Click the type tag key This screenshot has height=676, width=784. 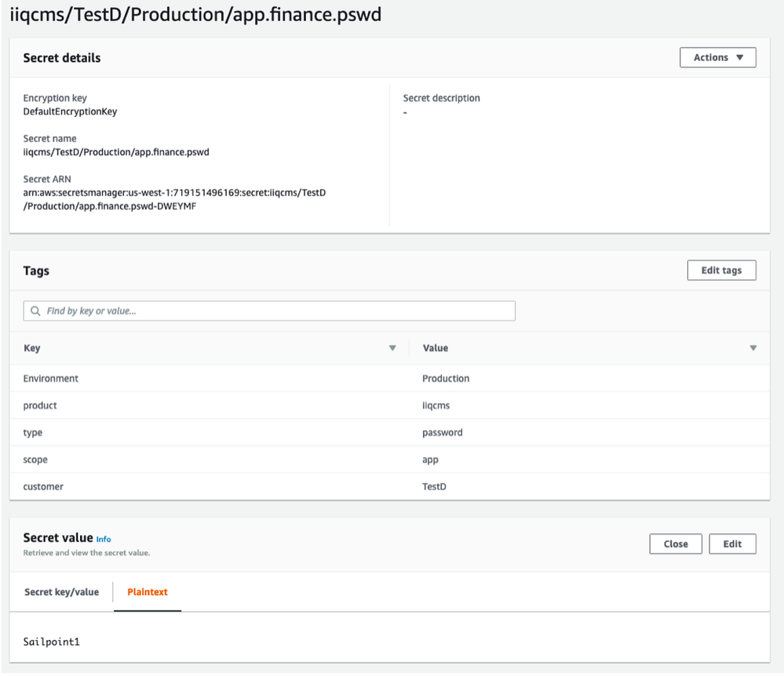coord(33,433)
